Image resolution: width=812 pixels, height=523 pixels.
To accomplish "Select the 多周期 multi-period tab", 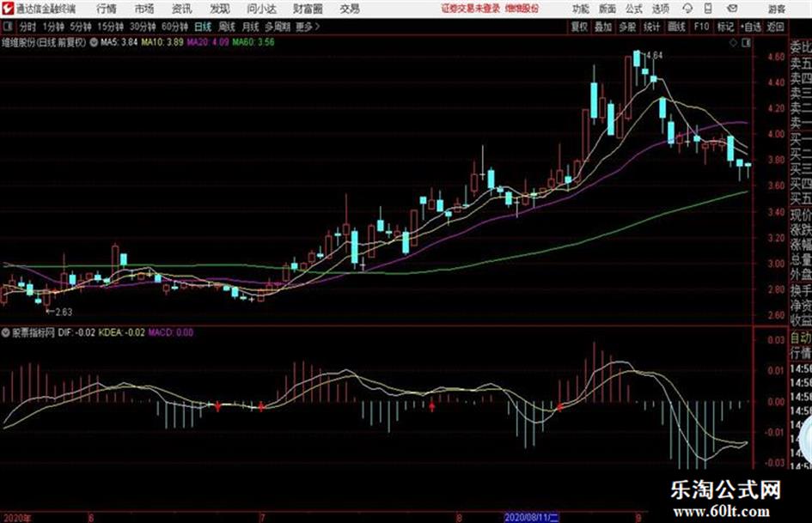I will 278,27.
